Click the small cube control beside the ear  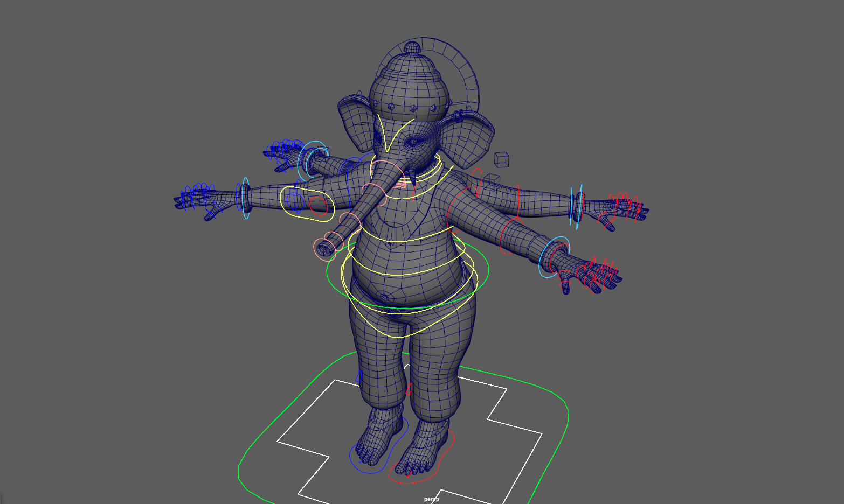(x=501, y=159)
